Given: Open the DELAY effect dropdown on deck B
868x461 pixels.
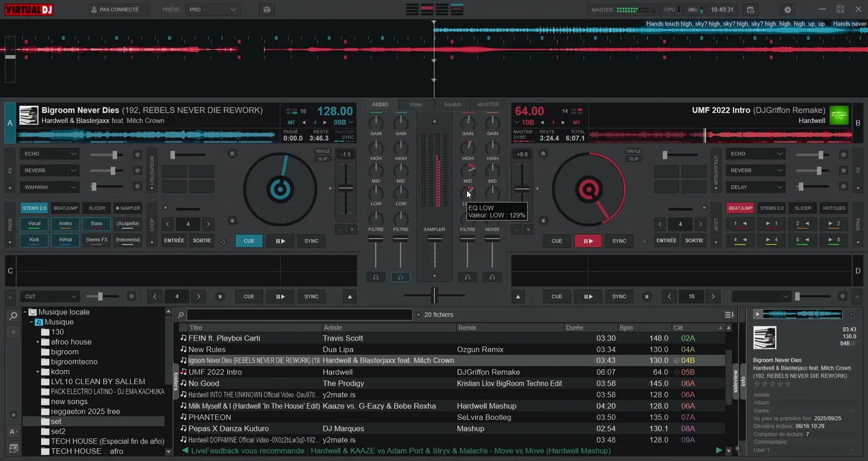Looking at the screenshot, I should coord(755,187).
